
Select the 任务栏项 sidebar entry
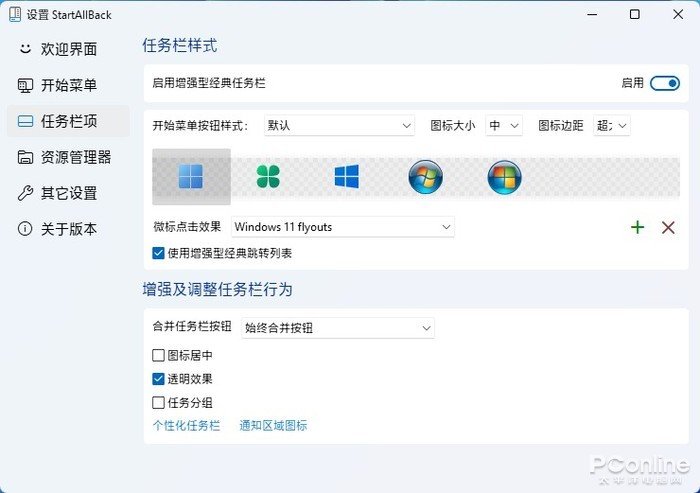(69, 121)
